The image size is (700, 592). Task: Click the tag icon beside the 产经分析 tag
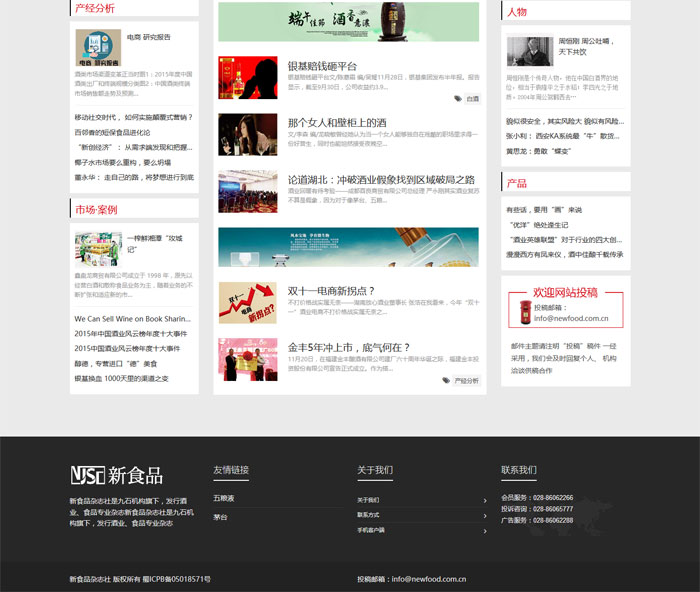pos(446,381)
